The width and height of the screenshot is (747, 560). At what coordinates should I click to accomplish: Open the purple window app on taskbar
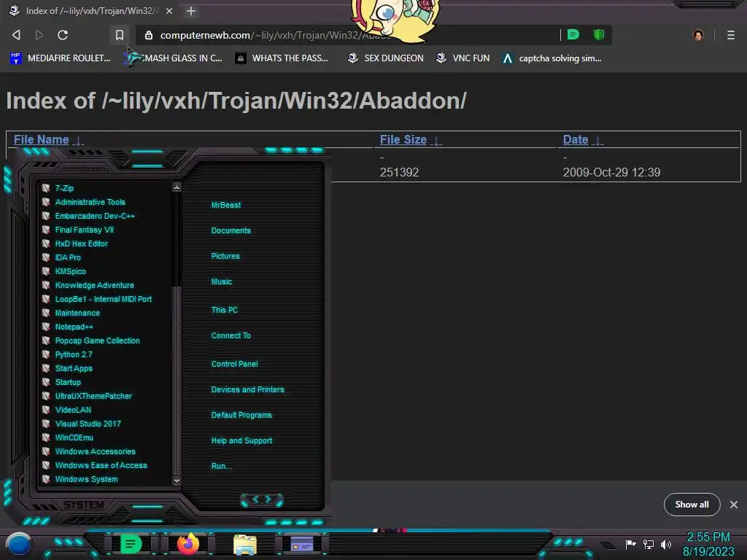tap(302, 544)
